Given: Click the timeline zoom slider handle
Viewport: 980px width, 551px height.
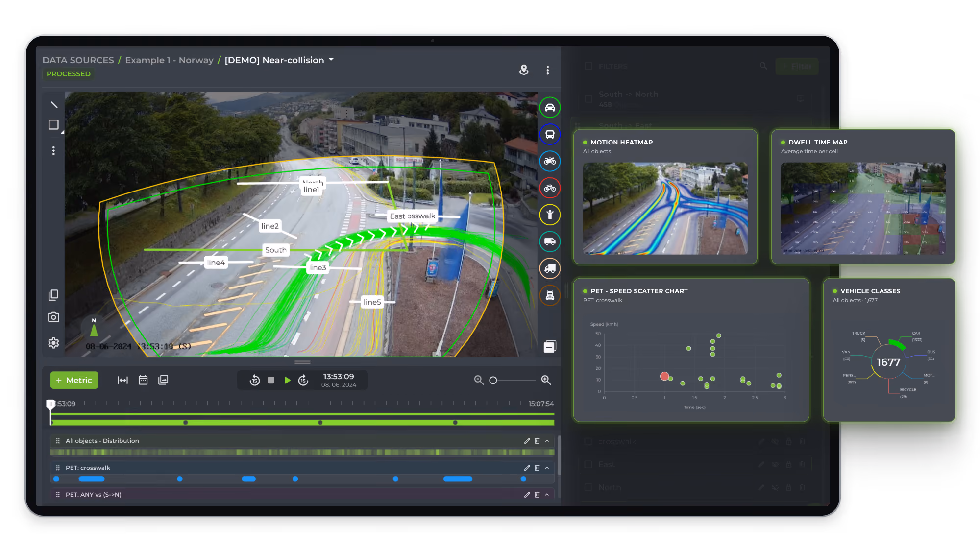Looking at the screenshot, I should [x=493, y=380].
